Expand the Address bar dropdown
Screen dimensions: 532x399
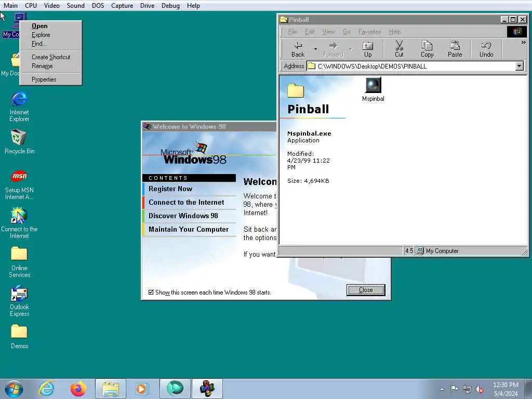519,66
